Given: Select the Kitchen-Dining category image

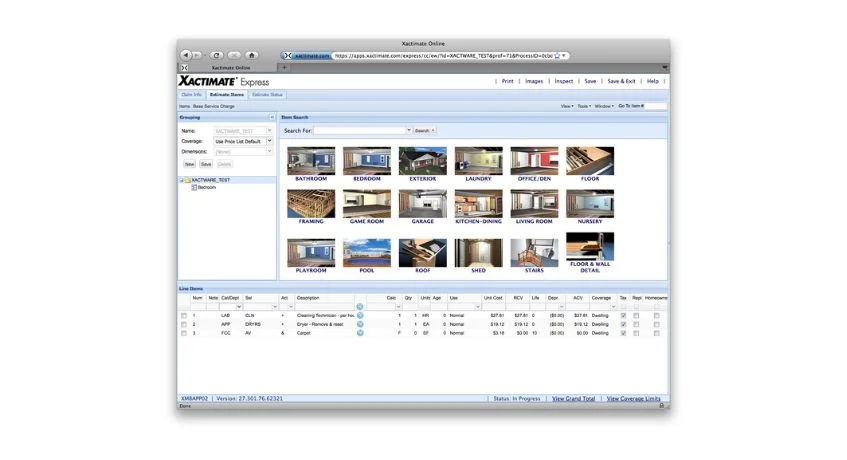Looking at the screenshot, I should (479, 204).
